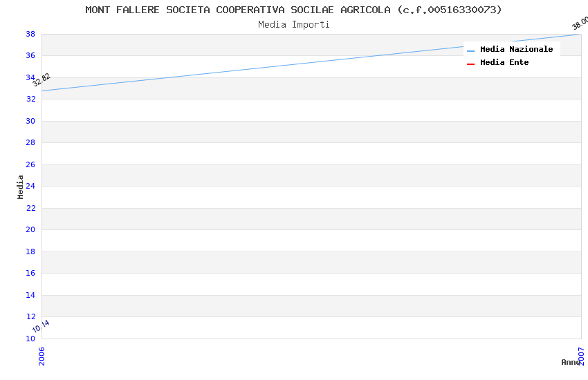The height and width of the screenshot is (380, 588).
Task: Click the vertical Media y-axis title
Action: tap(21, 187)
